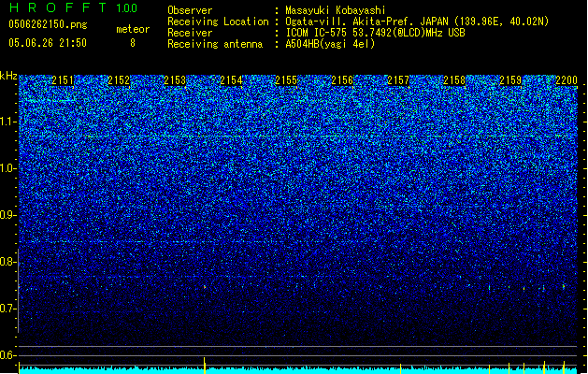
Task: Click the HROFFT 1.0.0 title text
Action: [x=73, y=7]
